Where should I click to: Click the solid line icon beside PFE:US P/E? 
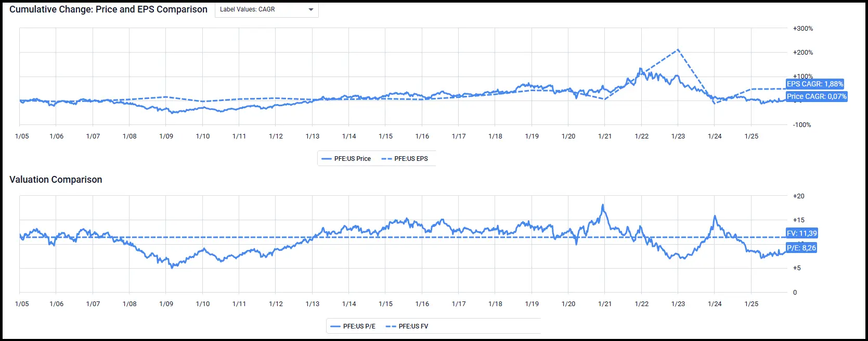tap(335, 326)
